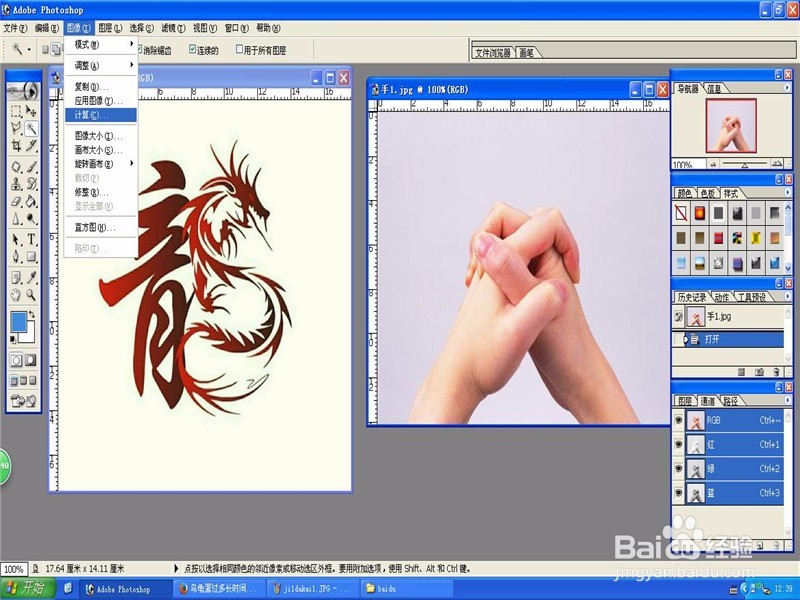
Task: Toggle history brush source for 手1.jpg snapshot
Action: 678,317
